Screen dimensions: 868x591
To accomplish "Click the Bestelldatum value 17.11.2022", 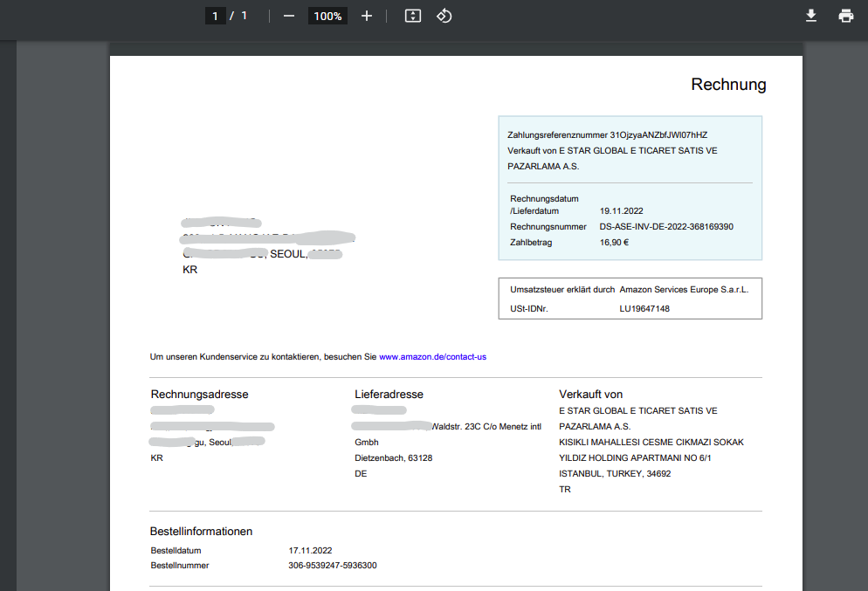I will coord(310,551).
